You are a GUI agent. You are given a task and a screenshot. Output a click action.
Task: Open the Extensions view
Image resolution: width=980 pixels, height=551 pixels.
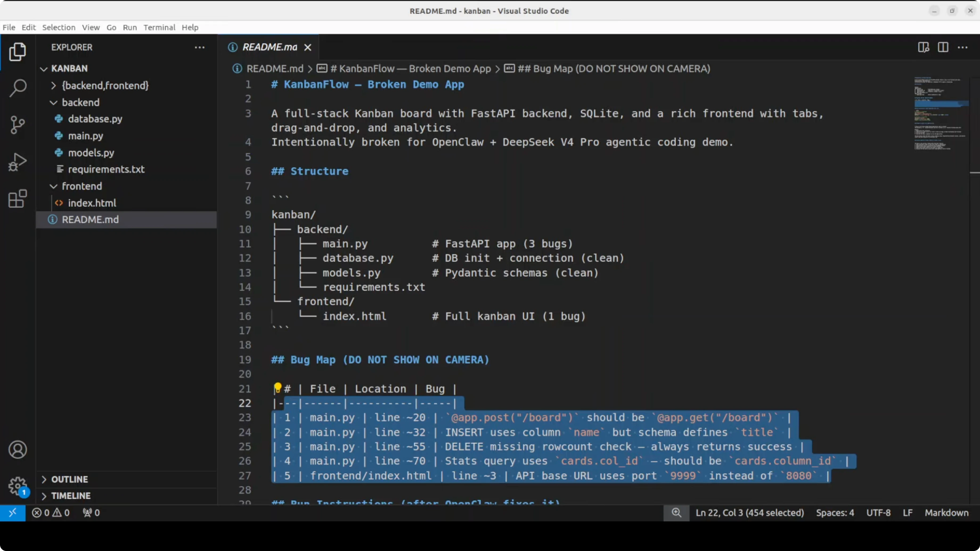[x=18, y=199]
